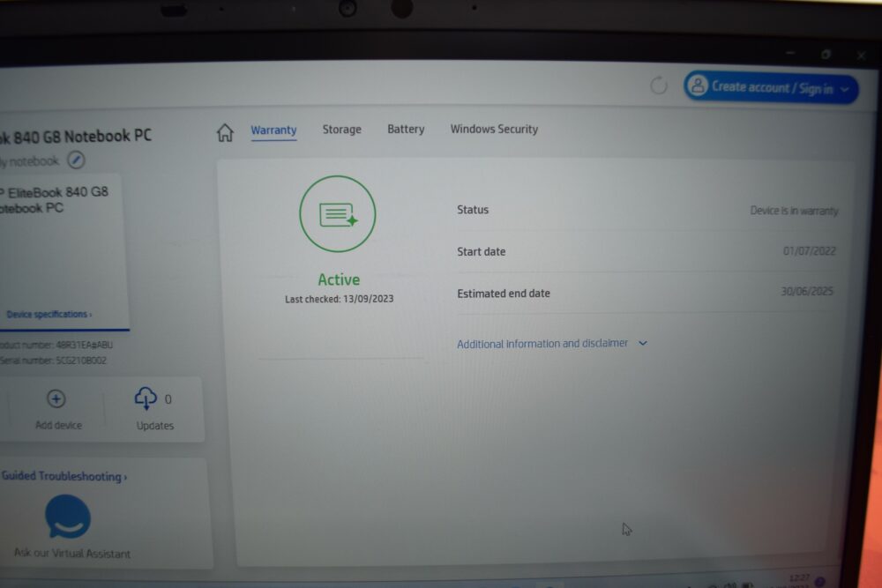Expand Additional information and disclaimer

coord(551,343)
